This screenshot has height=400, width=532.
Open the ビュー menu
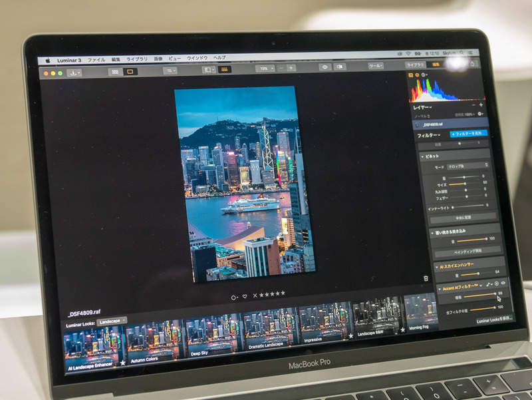pos(174,58)
